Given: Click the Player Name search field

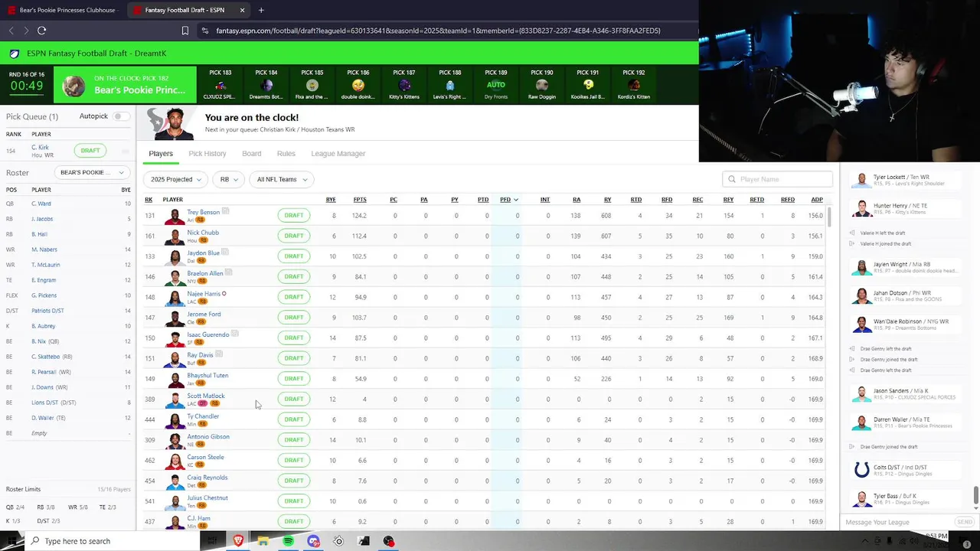Looking at the screenshot, I should tap(777, 179).
